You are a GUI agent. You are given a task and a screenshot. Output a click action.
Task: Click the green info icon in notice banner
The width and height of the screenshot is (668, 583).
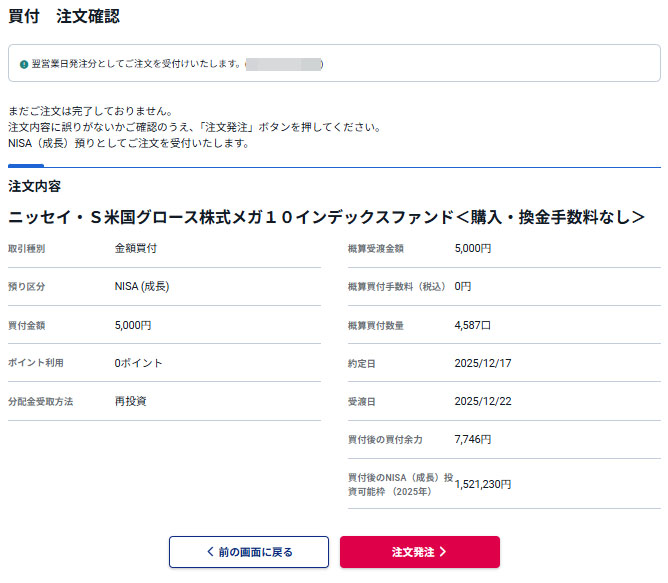(x=23, y=64)
